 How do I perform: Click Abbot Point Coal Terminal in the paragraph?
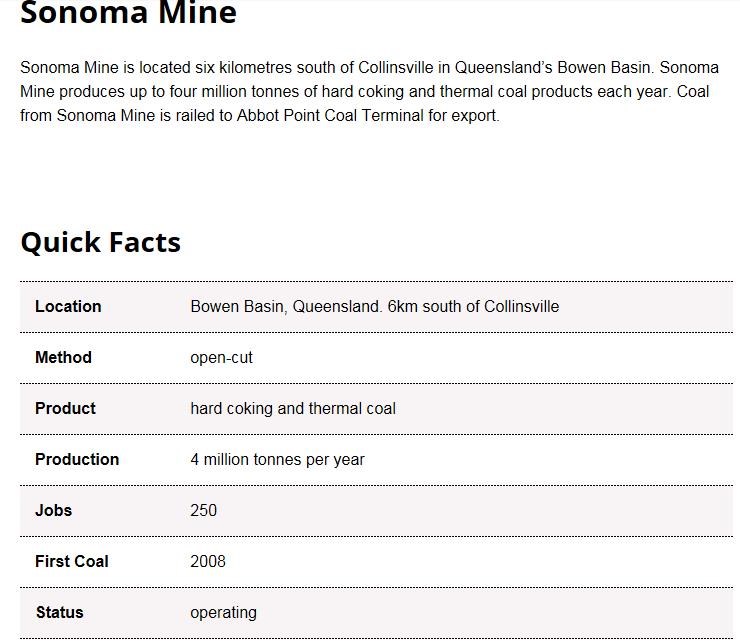tap(342, 114)
